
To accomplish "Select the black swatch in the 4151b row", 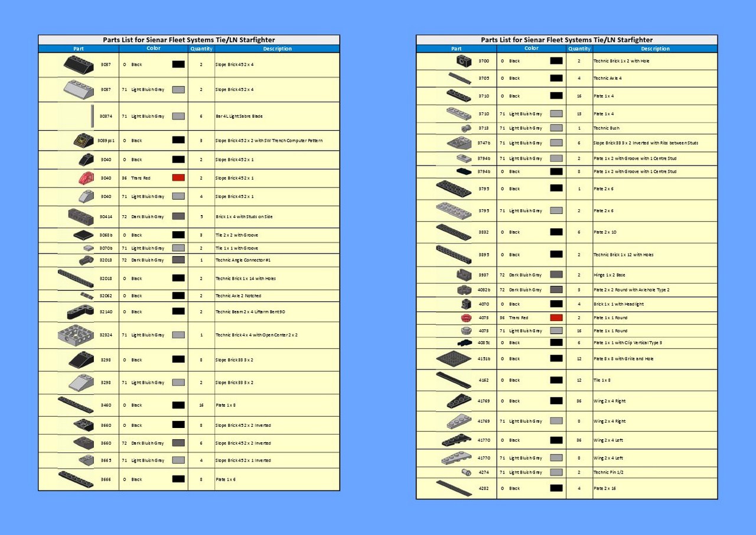I will (x=556, y=358).
